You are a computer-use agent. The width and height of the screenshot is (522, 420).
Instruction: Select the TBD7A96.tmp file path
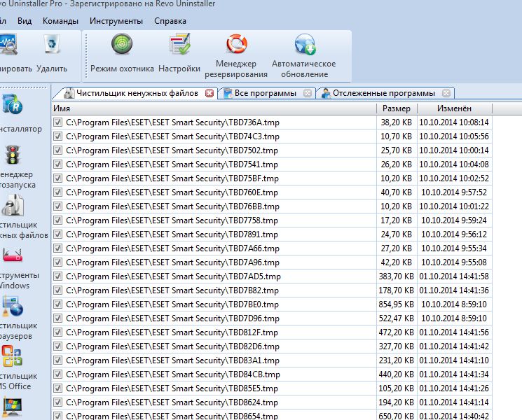tap(172, 262)
